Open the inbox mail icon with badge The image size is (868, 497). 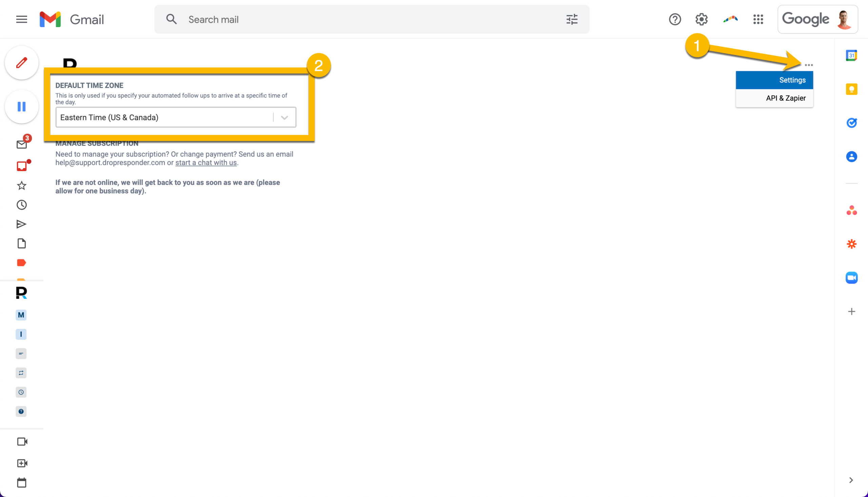tap(22, 144)
